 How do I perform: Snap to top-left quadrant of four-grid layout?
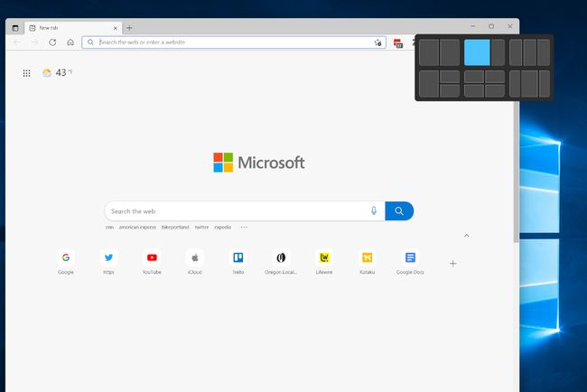pos(474,77)
